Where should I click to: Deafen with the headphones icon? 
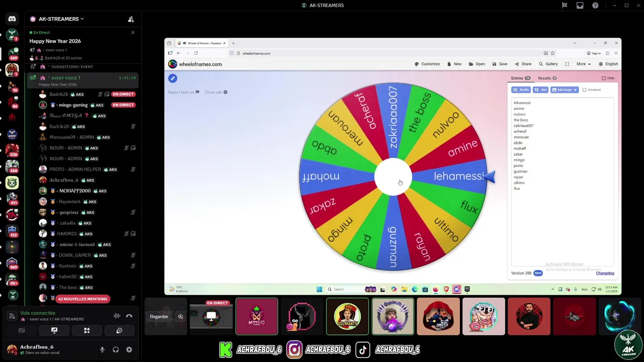click(x=116, y=349)
